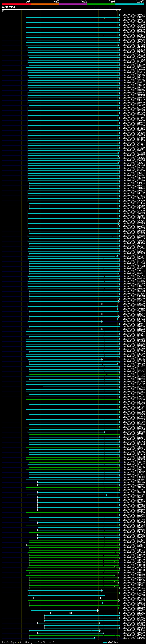Select hit label UniRef100_A9PJL4

pos(133,183)
